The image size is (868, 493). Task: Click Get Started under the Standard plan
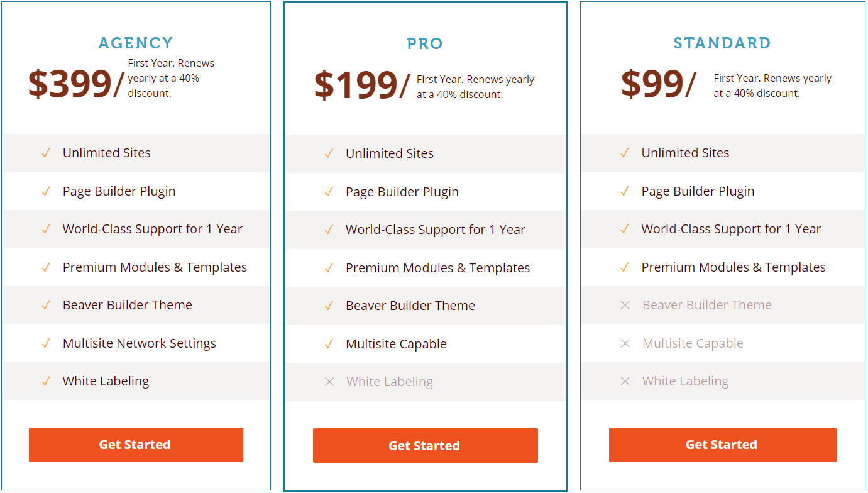[722, 445]
